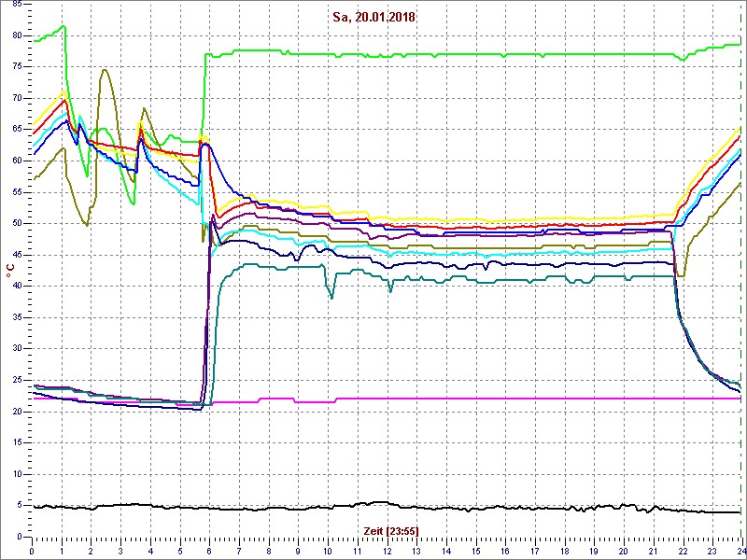Screen dimensions: 747x560
Task: Click the "70" temperature axis value
Action: (x=16, y=99)
